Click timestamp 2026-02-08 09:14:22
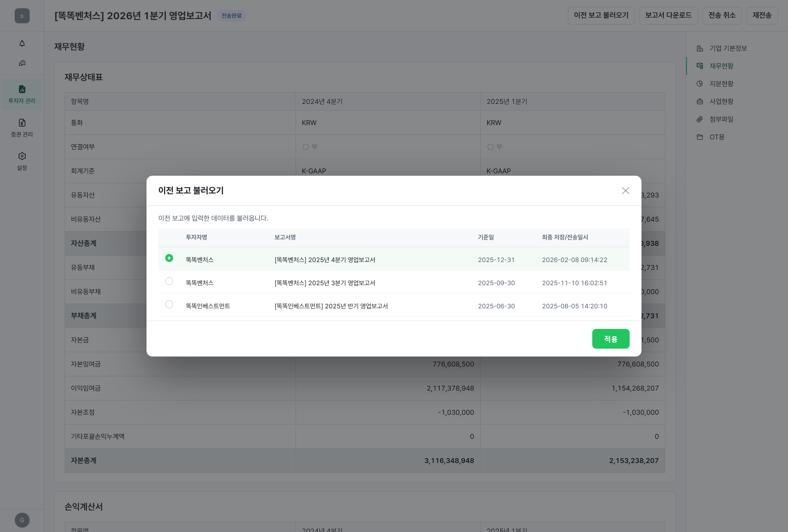 [575, 260]
